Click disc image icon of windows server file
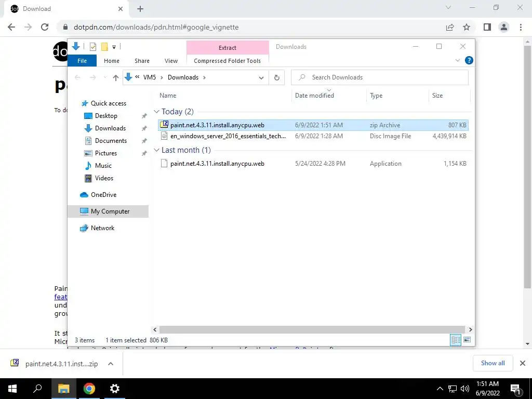The height and width of the screenshot is (399, 532). tap(164, 136)
